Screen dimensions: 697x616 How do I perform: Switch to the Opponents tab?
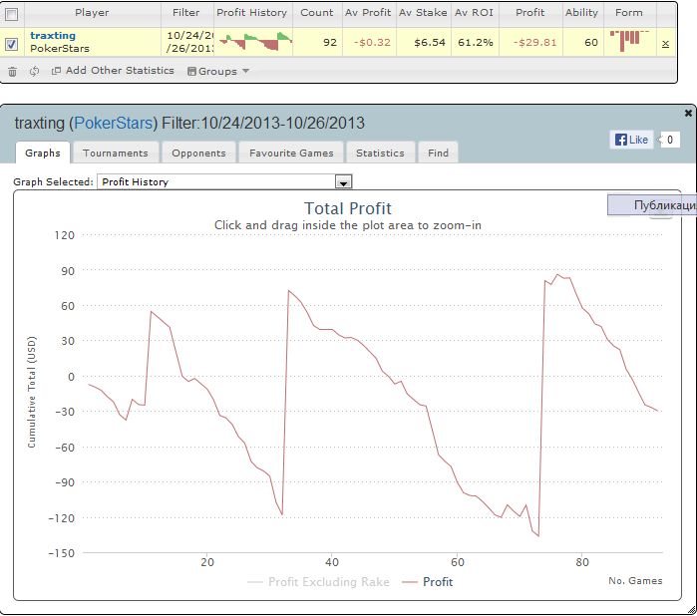pyautogui.click(x=198, y=153)
